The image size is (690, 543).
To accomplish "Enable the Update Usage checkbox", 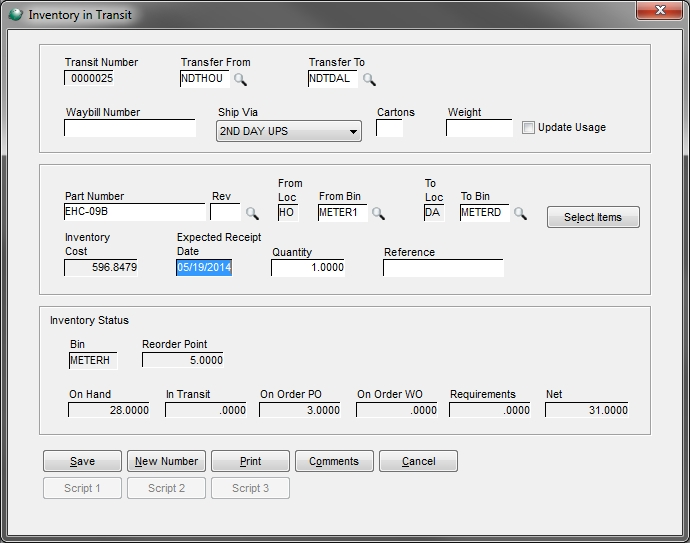I will 528,128.
